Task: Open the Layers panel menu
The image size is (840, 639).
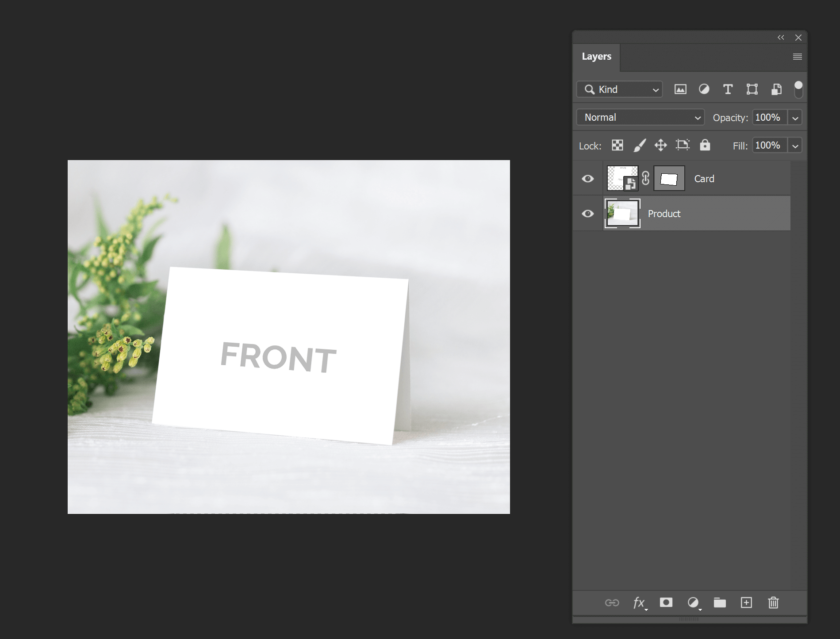Action: click(x=797, y=57)
